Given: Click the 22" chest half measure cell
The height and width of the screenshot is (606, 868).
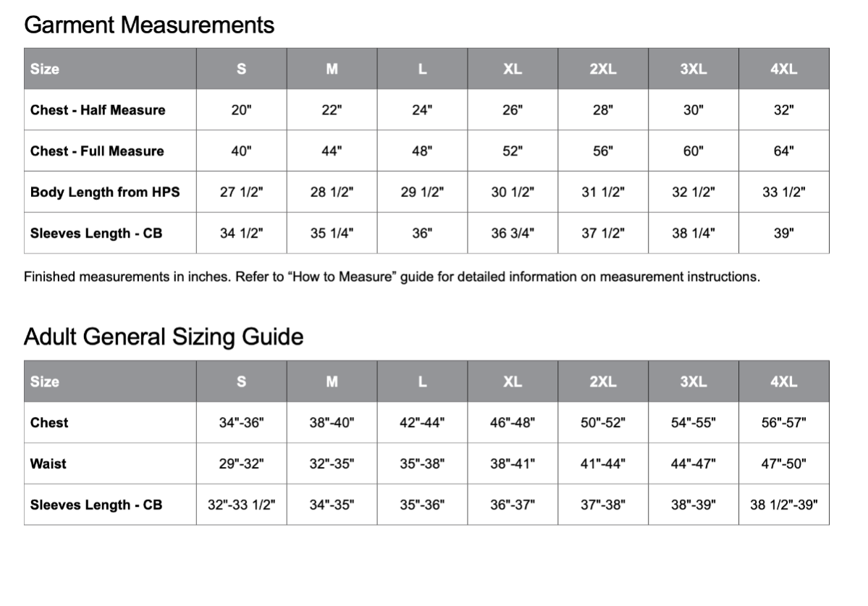Looking at the screenshot, I should tap(332, 110).
